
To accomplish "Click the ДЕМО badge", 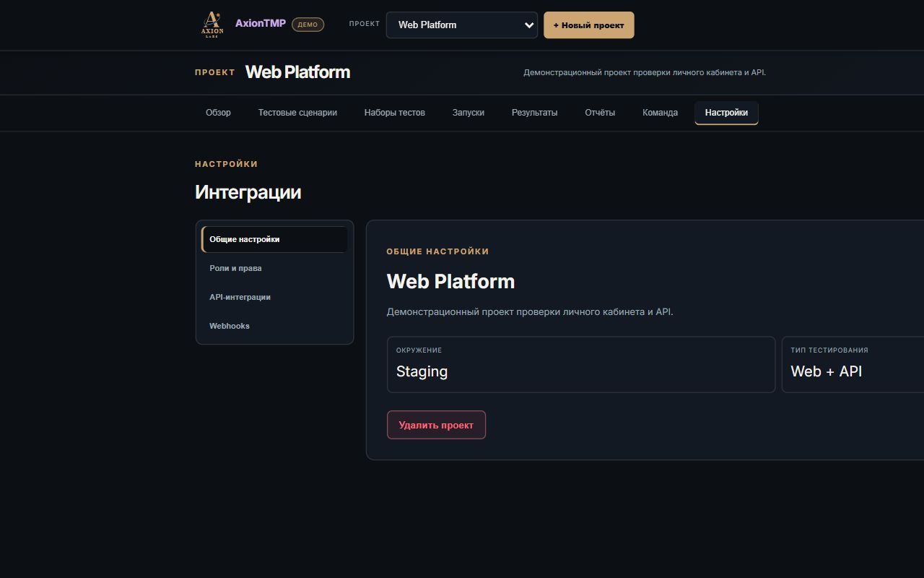I will coord(308,25).
